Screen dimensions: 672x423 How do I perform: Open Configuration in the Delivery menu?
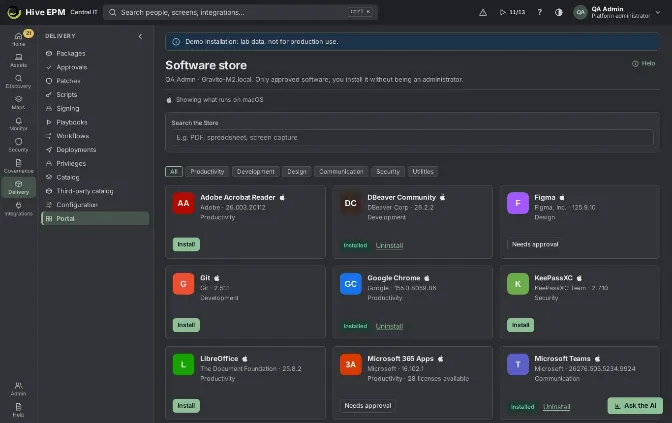(x=95, y=205)
